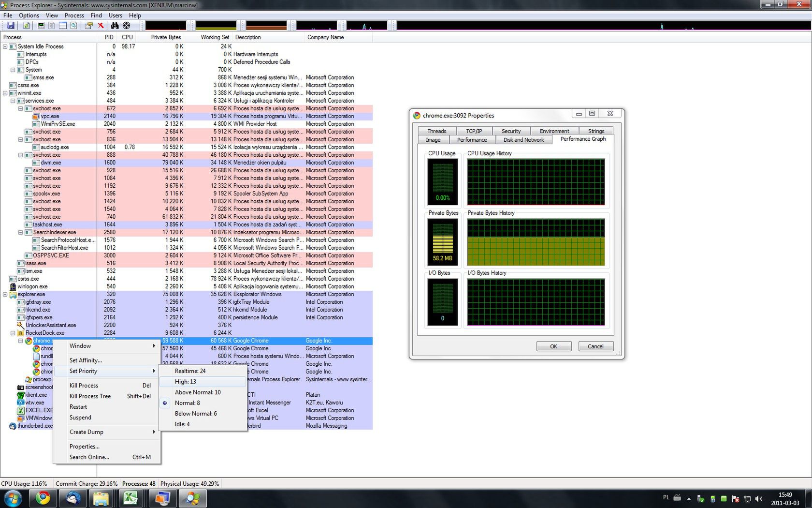Switch to the Threads tab
This screenshot has width=812, height=508.
coord(436,131)
